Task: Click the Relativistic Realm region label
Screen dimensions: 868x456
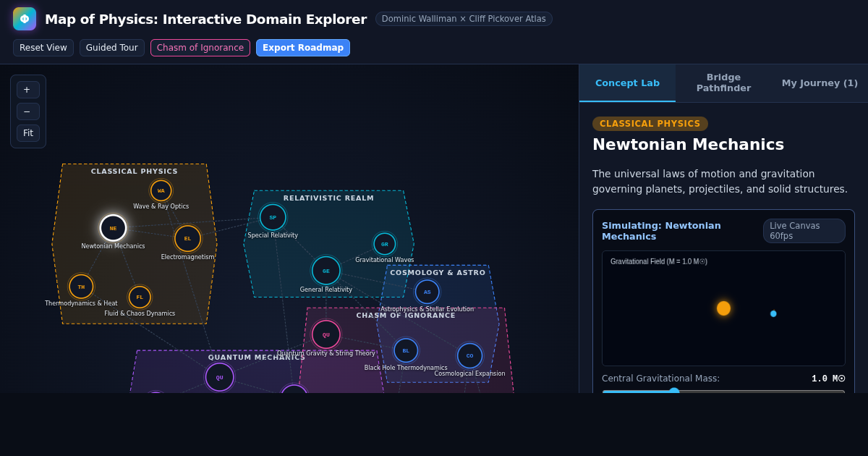Action: (328, 198)
